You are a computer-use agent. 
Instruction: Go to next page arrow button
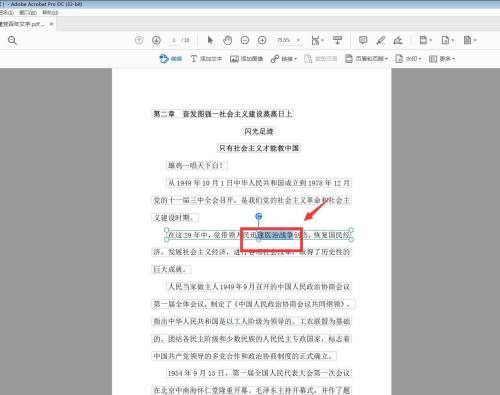[156, 40]
